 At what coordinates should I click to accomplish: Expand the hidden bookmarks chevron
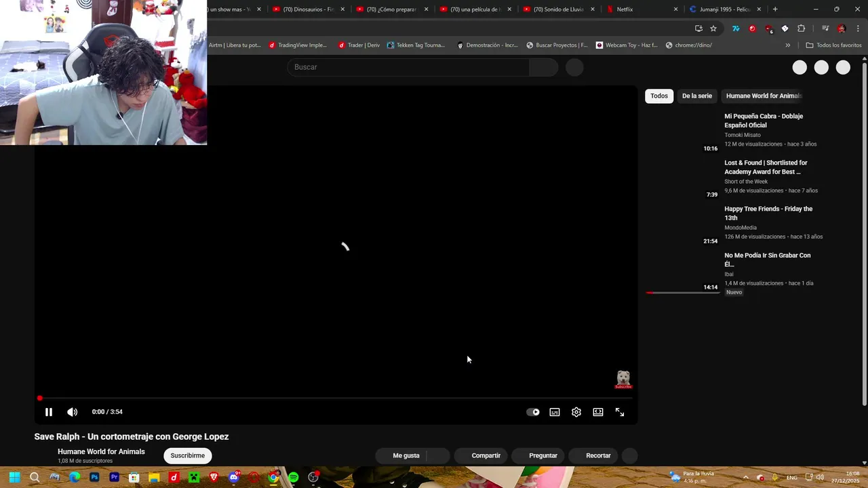click(x=787, y=45)
